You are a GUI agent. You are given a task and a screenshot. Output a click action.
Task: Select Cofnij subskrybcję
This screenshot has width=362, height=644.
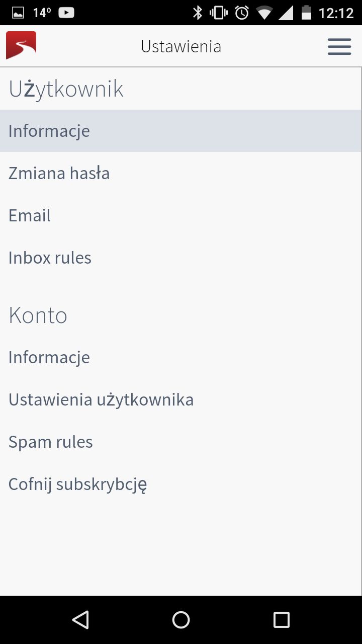pos(180,484)
